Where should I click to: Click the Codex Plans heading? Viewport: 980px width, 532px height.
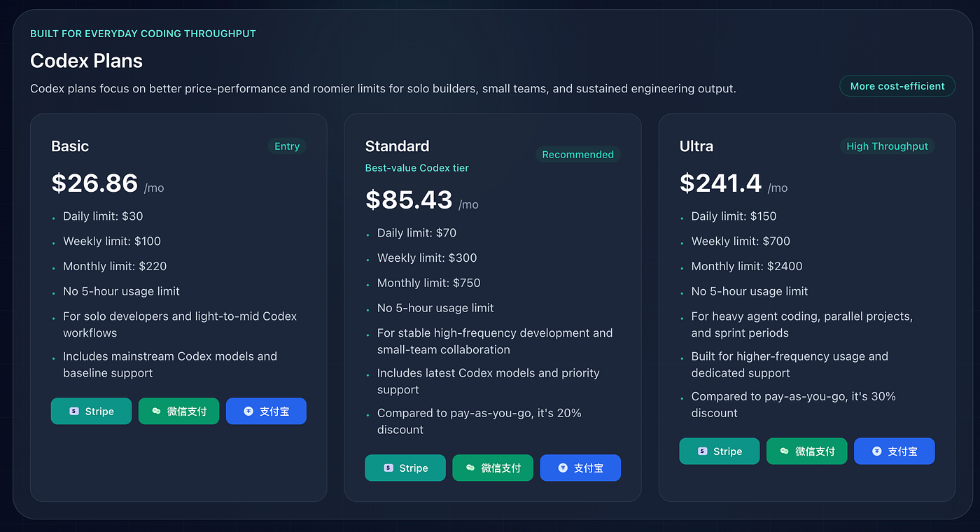(86, 61)
